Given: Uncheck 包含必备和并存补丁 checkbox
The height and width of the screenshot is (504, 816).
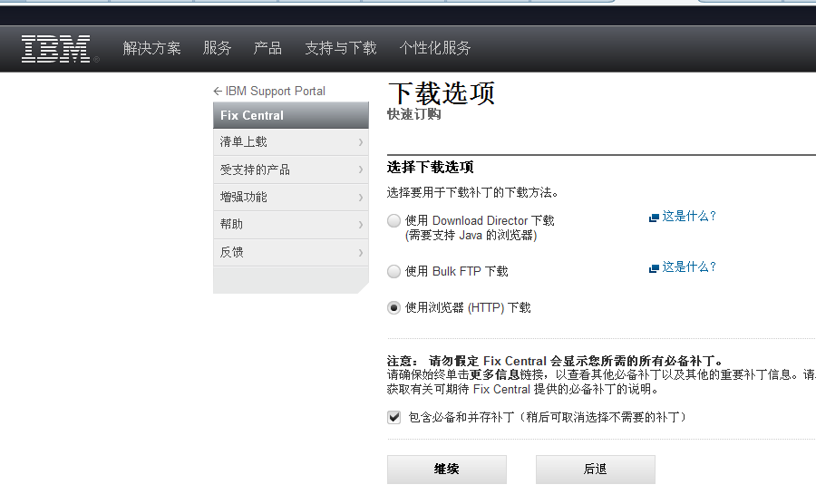Looking at the screenshot, I should [x=394, y=417].
